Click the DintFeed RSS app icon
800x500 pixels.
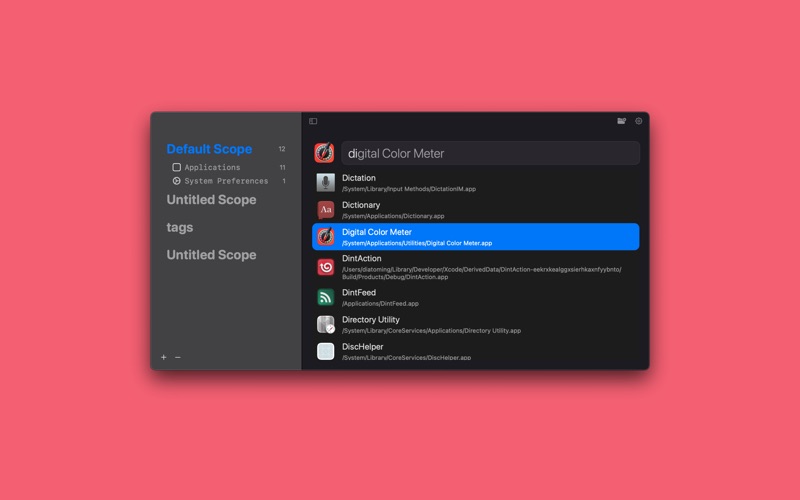tap(326, 297)
